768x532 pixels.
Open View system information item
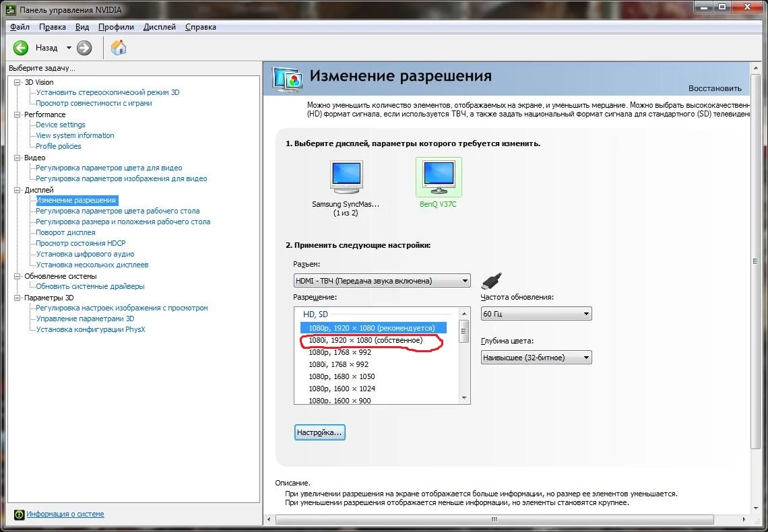point(75,135)
